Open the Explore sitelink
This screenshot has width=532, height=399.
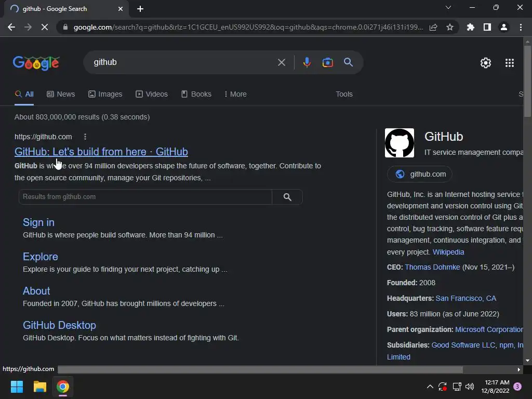[41, 257]
